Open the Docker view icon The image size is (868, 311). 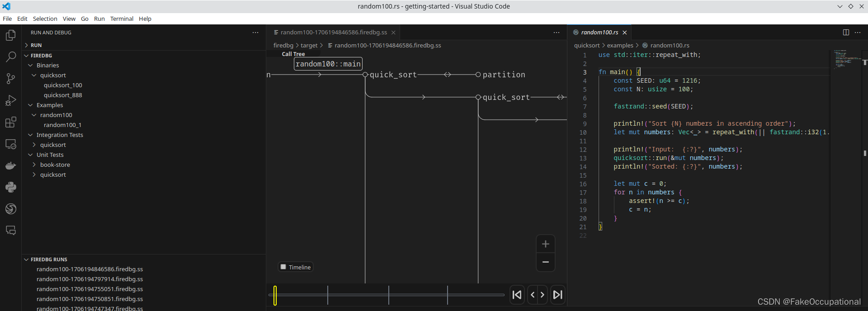pos(11,165)
